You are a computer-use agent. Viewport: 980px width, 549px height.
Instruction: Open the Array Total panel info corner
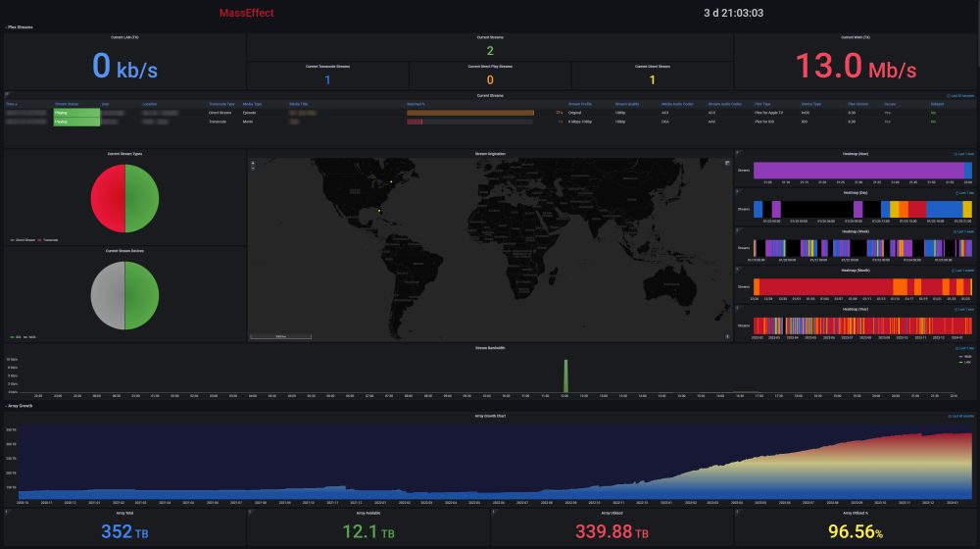point(8,512)
